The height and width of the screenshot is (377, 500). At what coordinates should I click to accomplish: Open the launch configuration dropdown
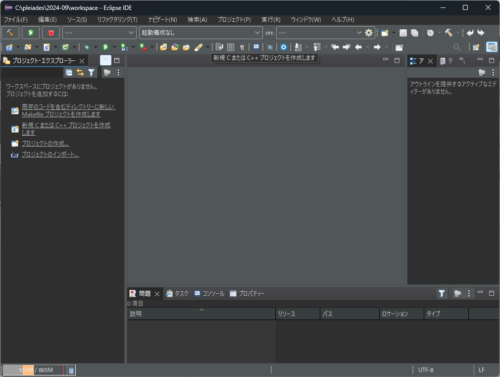(x=200, y=33)
